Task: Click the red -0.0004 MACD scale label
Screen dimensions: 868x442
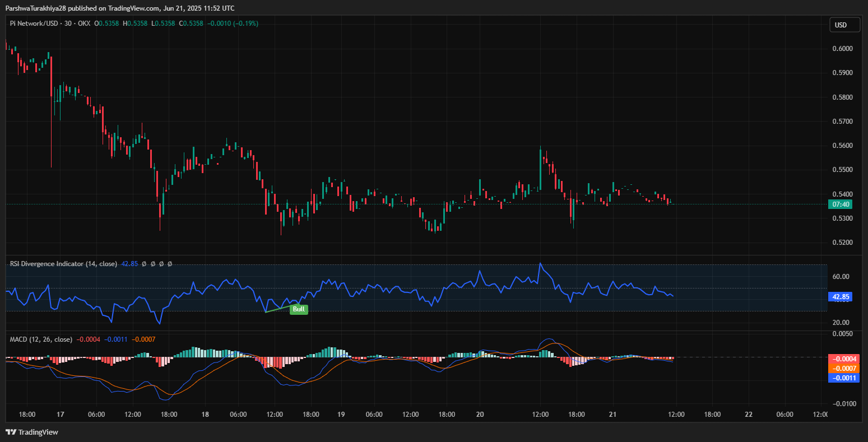Action: [844, 359]
